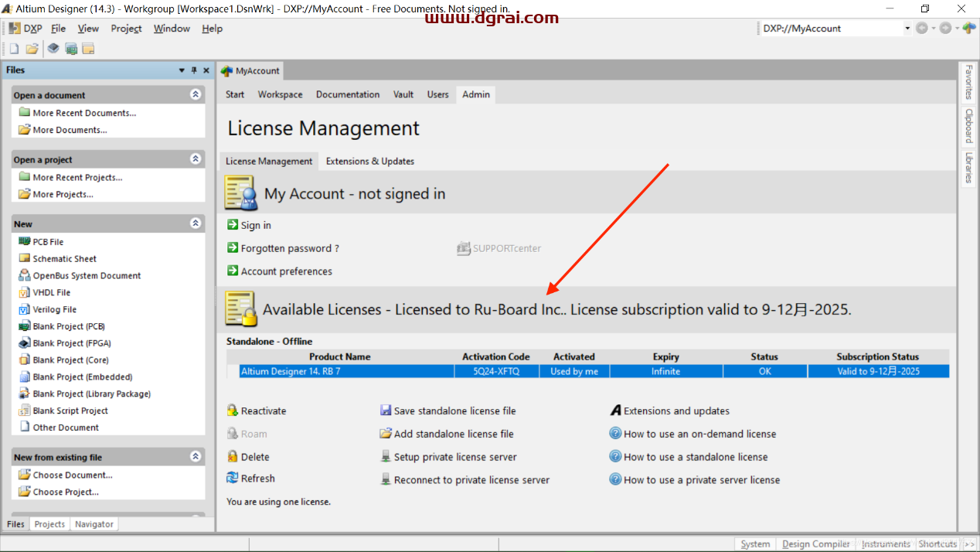Create a Blank Project (FPGA)

coord(71,343)
